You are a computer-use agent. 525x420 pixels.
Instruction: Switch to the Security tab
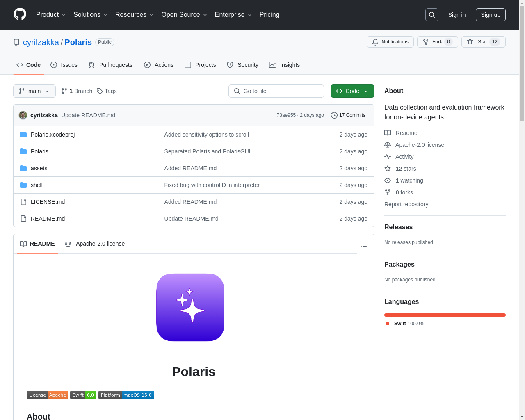tap(243, 65)
